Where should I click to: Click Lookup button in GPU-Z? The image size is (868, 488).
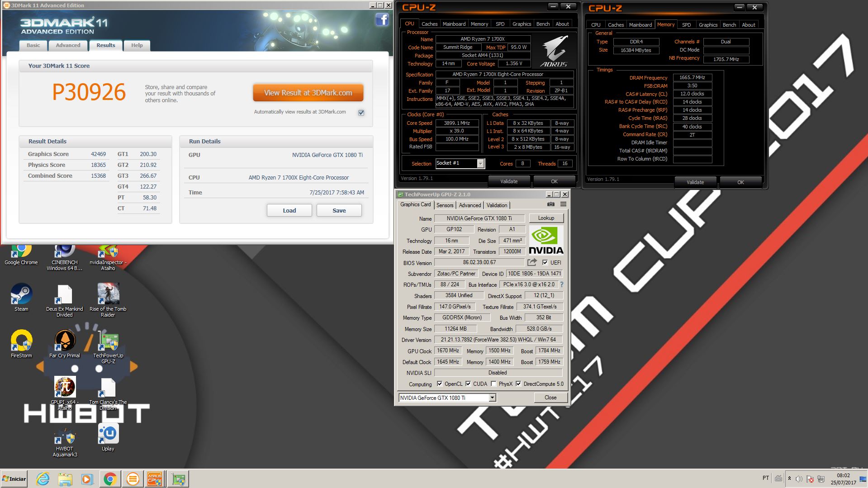546,218
